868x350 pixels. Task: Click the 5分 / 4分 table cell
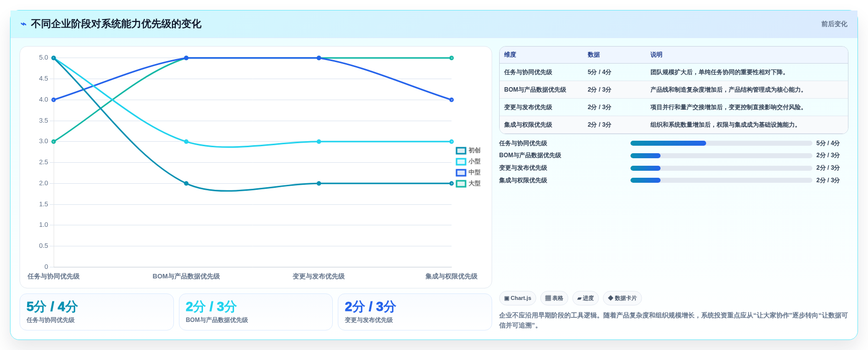(599, 72)
